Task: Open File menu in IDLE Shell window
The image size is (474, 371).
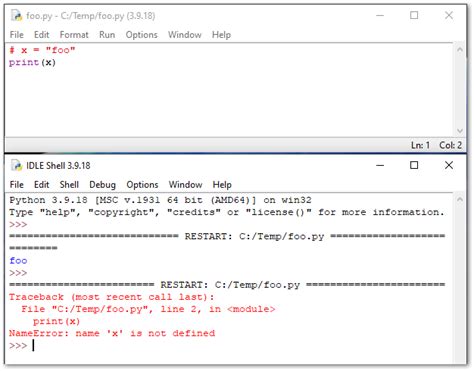Action: pos(17,185)
